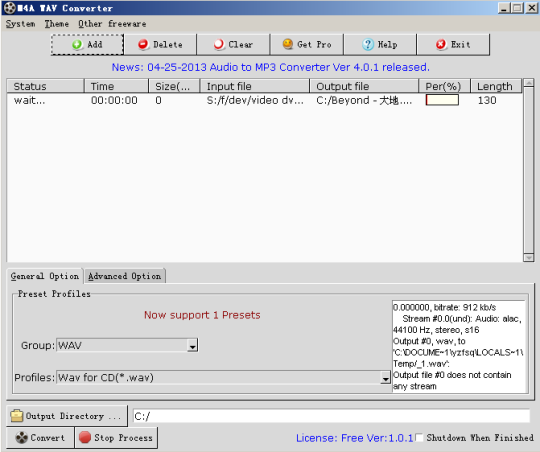Select the 'wait...' status cell
Image resolution: width=540 pixels, height=452 pixels.
(x=29, y=100)
